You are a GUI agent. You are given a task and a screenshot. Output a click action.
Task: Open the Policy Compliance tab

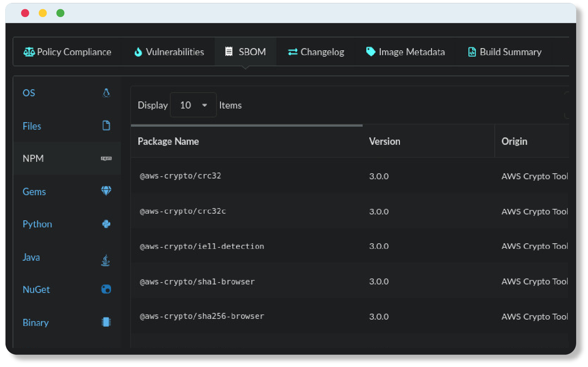(x=67, y=52)
